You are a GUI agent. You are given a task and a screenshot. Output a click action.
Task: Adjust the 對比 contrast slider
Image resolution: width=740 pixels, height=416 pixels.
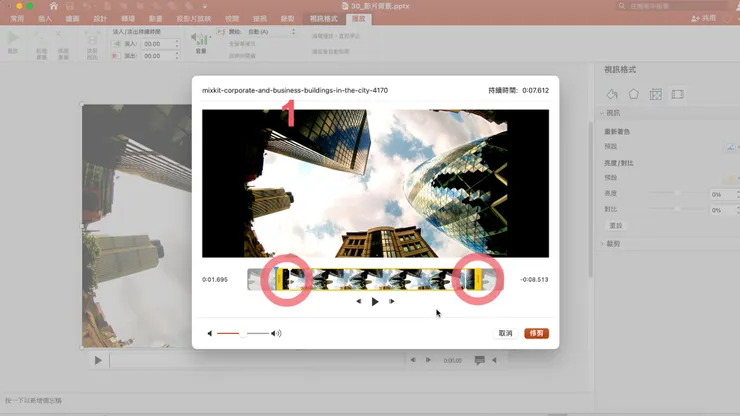(x=677, y=209)
